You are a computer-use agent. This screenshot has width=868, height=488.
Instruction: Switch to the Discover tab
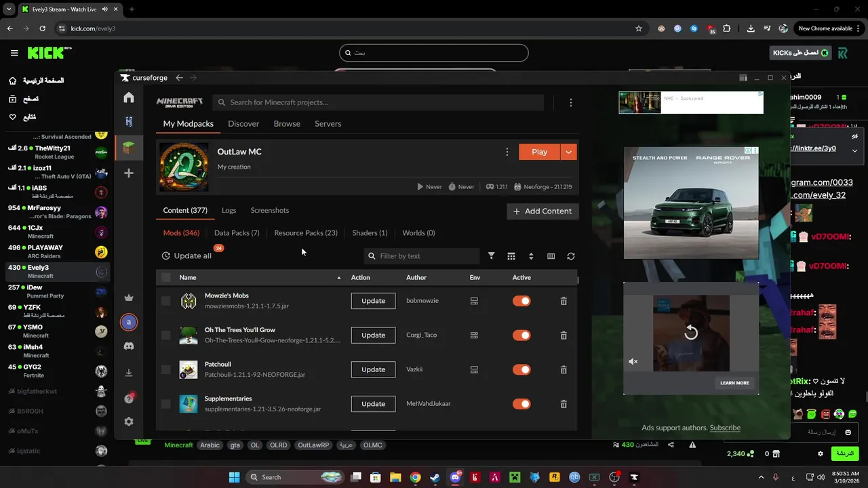[x=243, y=124]
